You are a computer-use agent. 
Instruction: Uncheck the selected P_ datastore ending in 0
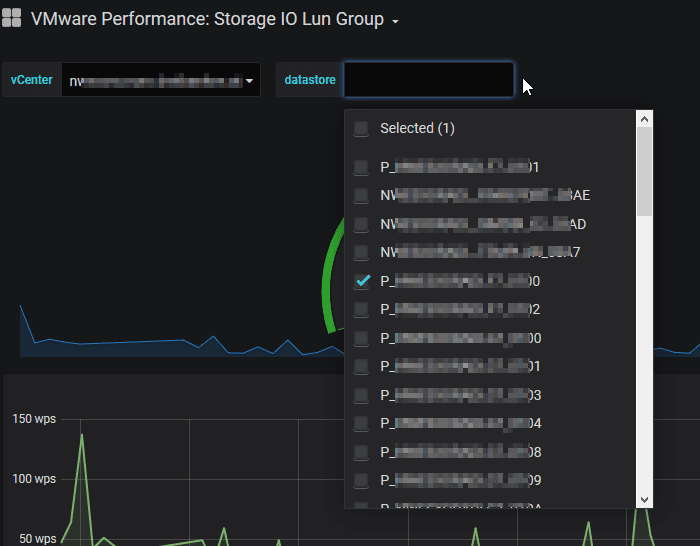coord(361,281)
